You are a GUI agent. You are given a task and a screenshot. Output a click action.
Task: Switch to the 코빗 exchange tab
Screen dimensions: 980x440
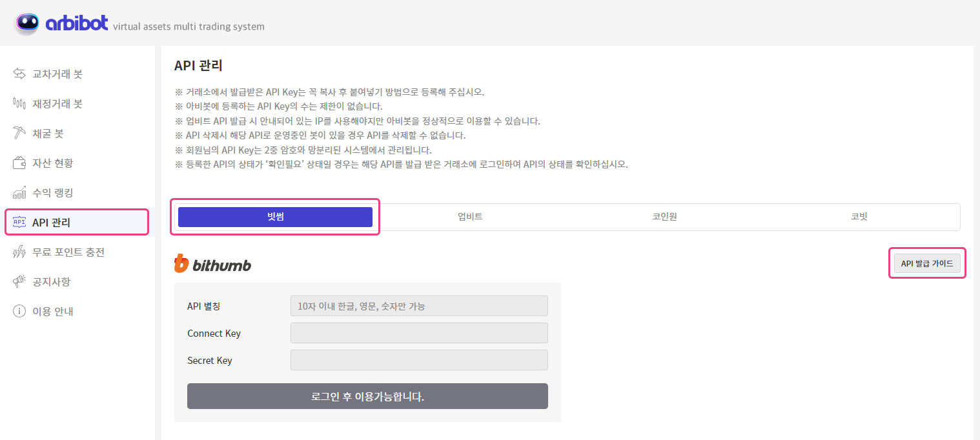click(x=859, y=217)
